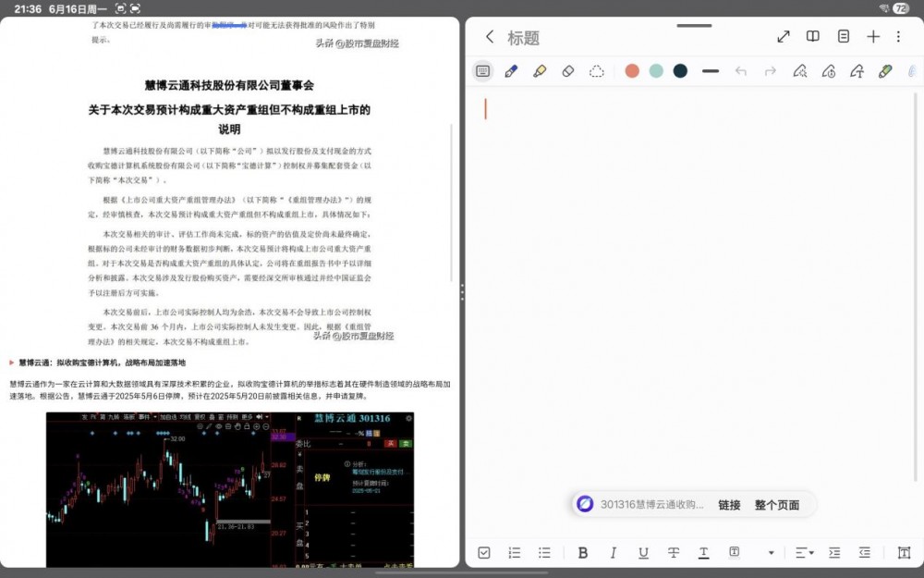Image resolution: width=924 pixels, height=578 pixels.
Task: Click the split-screen divider handle
Action: click(x=462, y=292)
